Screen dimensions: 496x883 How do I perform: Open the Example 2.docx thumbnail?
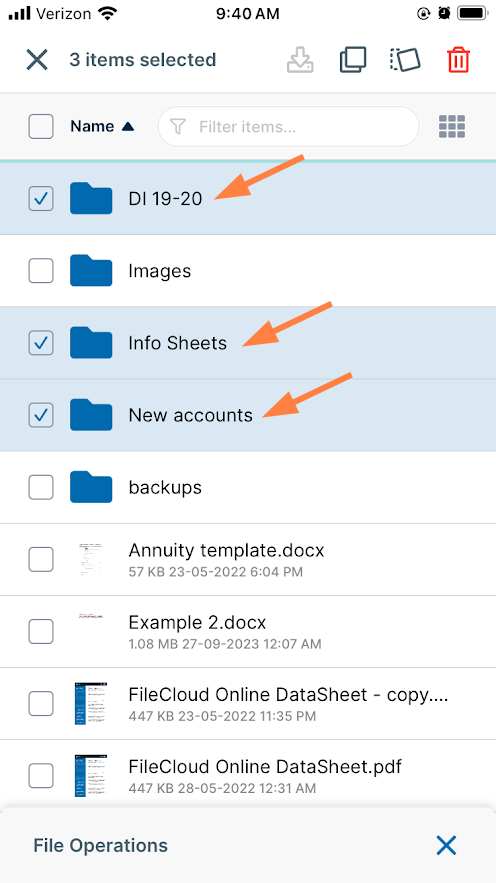click(x=91, y=631)
